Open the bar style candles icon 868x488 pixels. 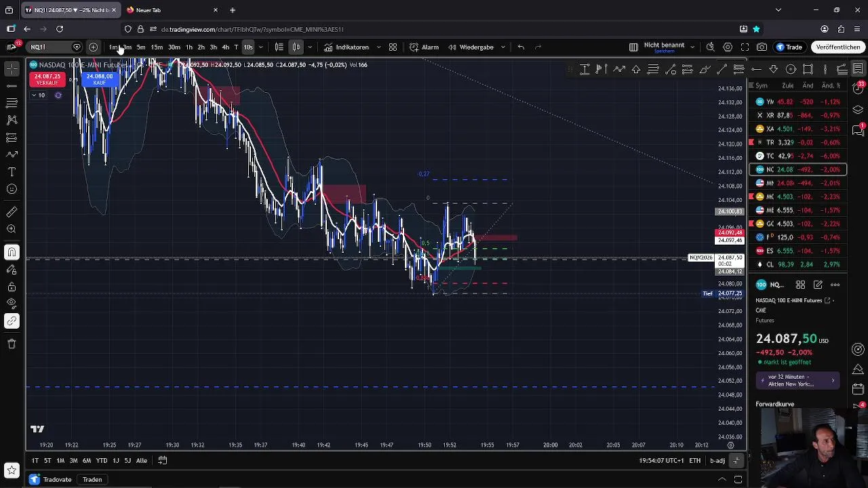(x=296, y=47)
